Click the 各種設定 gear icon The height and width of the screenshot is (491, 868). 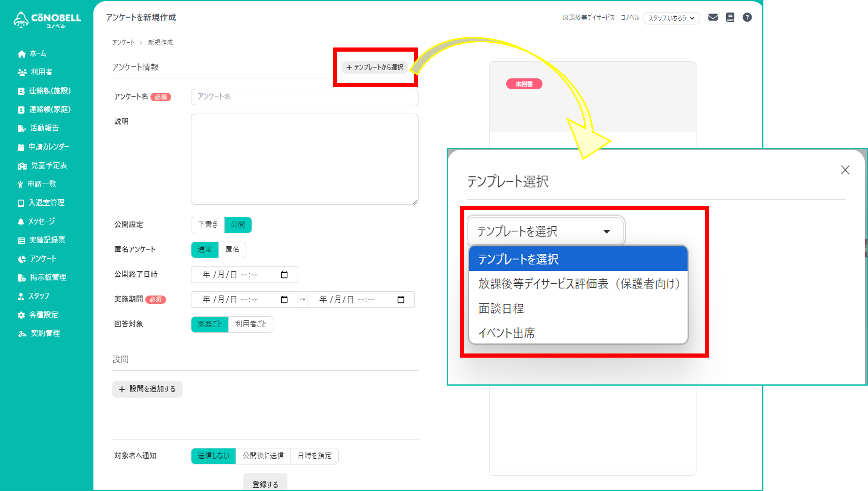[21, 315]
